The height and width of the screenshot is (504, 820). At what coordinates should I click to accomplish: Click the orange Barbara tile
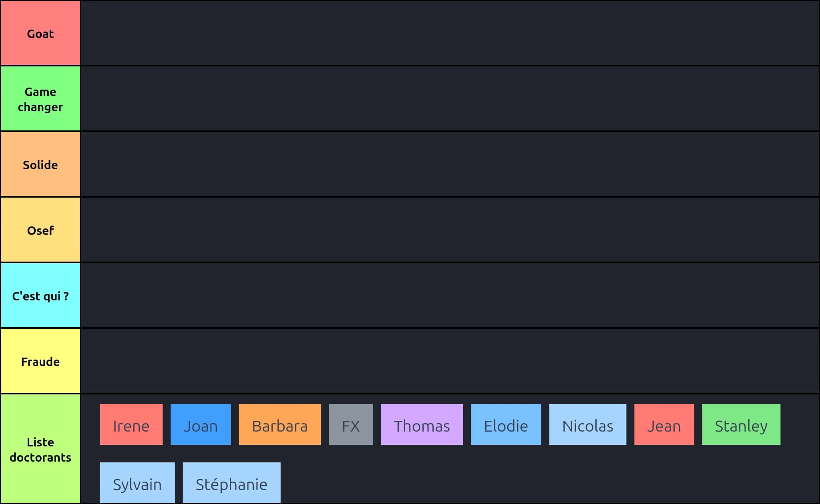280,424
